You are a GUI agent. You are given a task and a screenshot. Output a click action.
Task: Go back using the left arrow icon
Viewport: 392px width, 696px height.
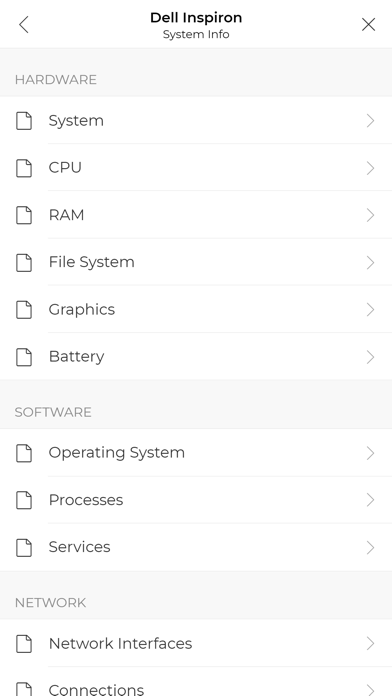pyautogui.click(x=24, y=24)
